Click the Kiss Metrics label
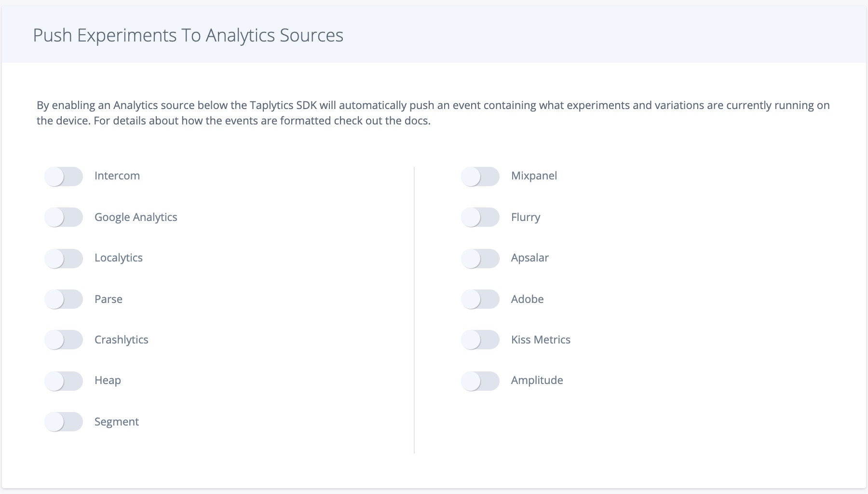Image resolution: width=868 pixels, height=494 pixels. [x=541, y=340]
